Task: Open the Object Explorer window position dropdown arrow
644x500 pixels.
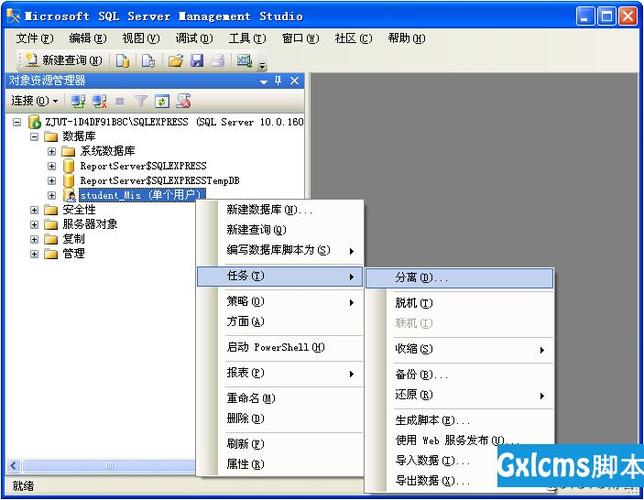Action: point(264,82)
